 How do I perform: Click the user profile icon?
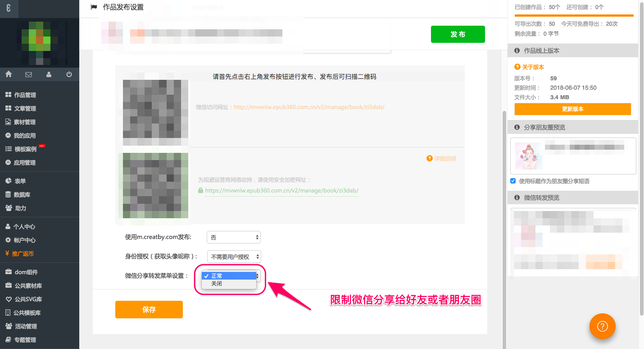tap(49, 74)
